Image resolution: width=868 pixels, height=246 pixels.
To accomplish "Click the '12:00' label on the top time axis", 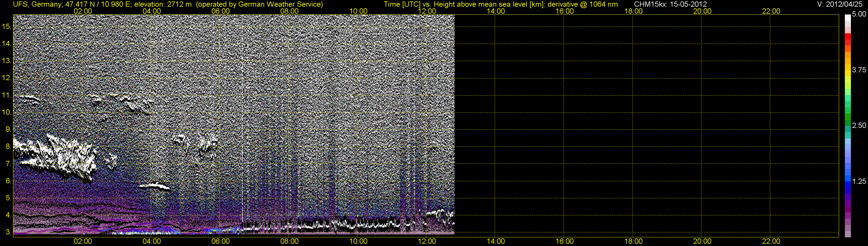I will 427,11.
